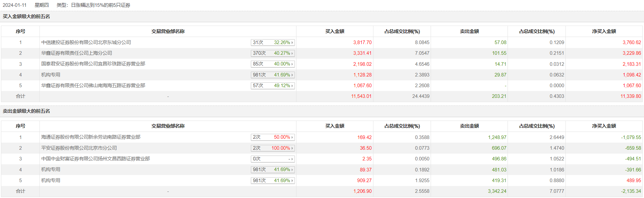The width and height of the screenshot is (644, 198).
Task: Click 平安证券北京市分公司 name
Action: point(79,148)
